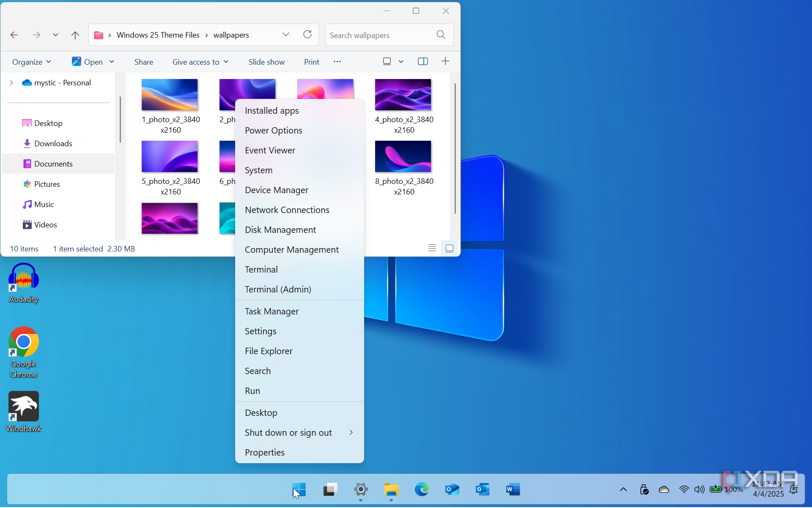
Task: Switch to large icons view in the status bar
Action: 449,248
